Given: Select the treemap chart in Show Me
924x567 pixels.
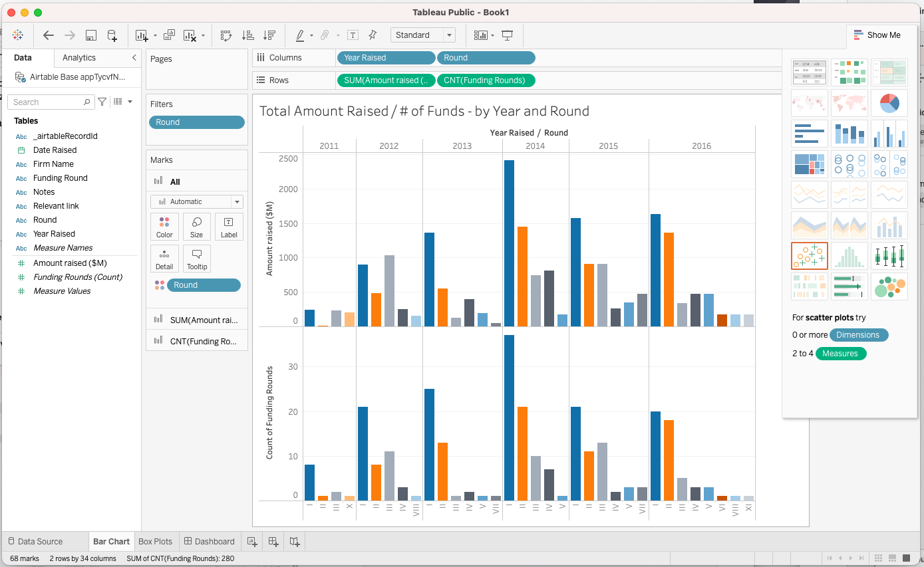Looking at the screenshot, I should click(x=810, y=164).
